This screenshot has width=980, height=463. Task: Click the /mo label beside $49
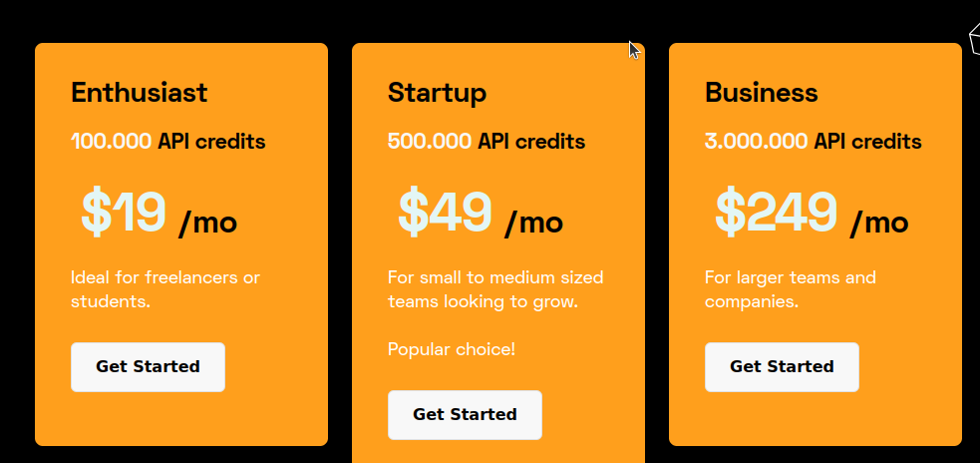[533, 222]
